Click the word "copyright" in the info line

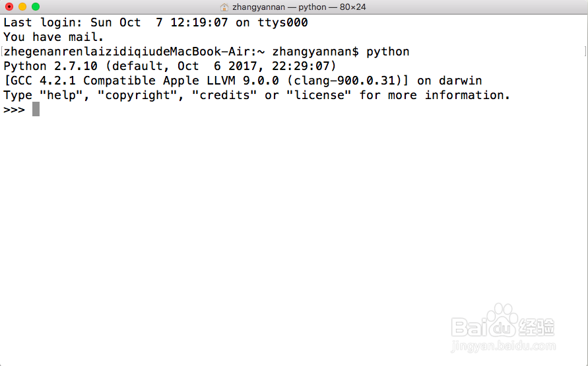tap(137, 95)
